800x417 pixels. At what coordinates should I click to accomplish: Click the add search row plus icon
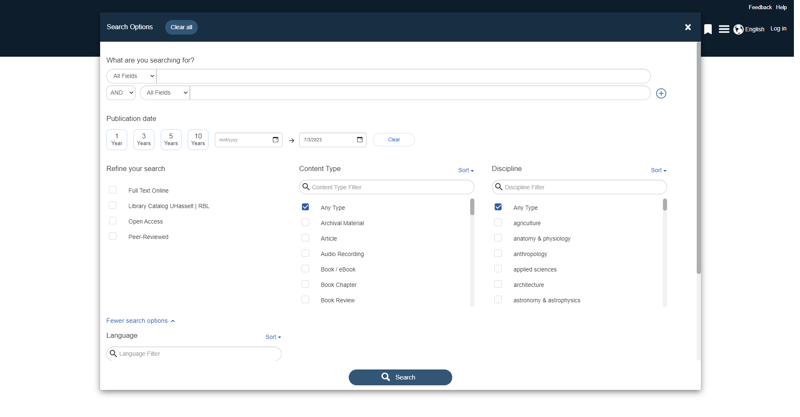[x=660, y=93]
